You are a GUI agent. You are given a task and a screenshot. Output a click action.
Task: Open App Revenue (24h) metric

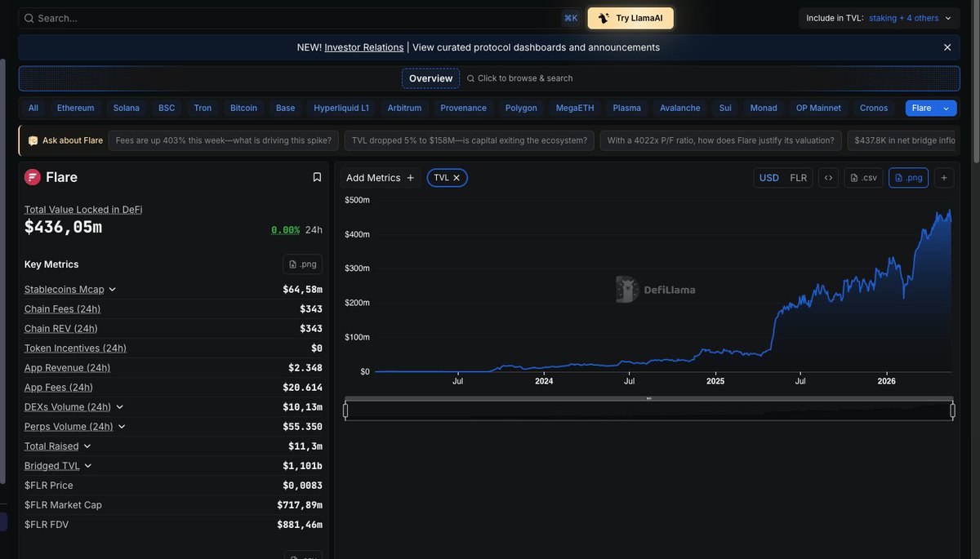(x=68, y=368)
